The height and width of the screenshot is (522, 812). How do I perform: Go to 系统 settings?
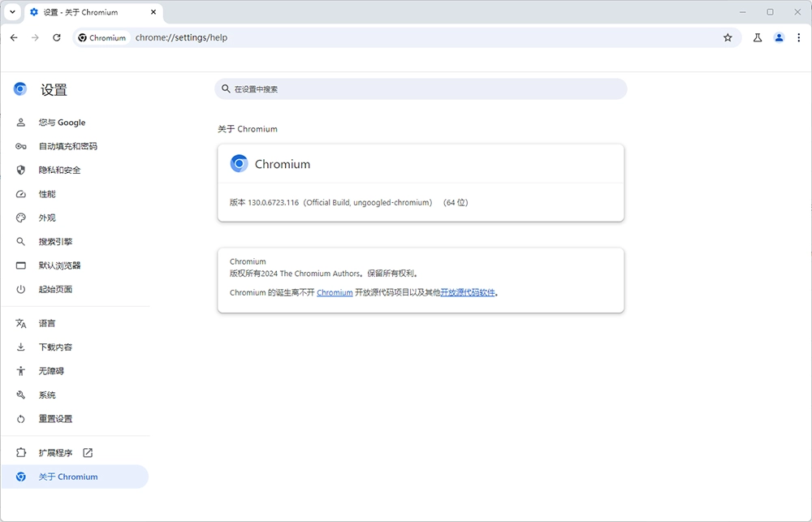click(75, 395)
